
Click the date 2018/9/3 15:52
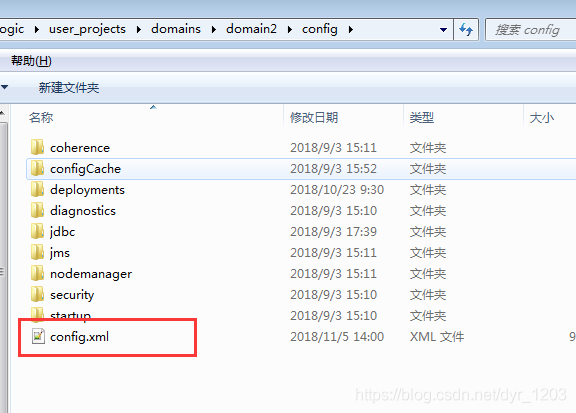point(333,169)
